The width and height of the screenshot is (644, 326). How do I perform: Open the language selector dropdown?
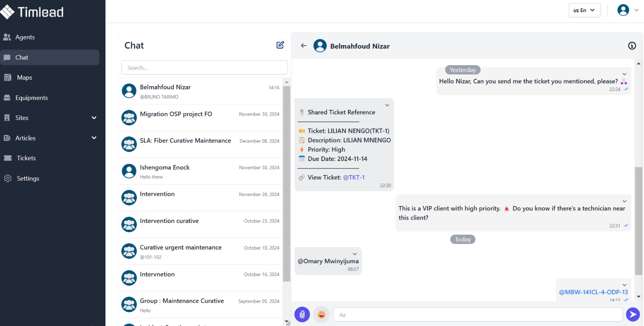[x=584, y=10]
